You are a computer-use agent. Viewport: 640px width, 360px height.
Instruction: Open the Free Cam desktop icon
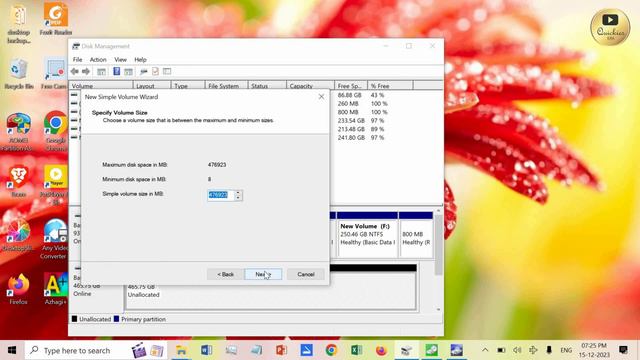click(x=54, y=74)
